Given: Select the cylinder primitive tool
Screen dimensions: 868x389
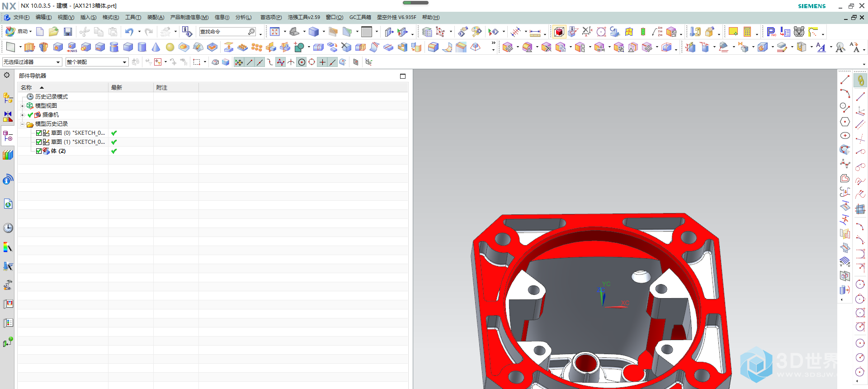Looking at the screenshot, I should pyautogui.click(x=142, y=47).
